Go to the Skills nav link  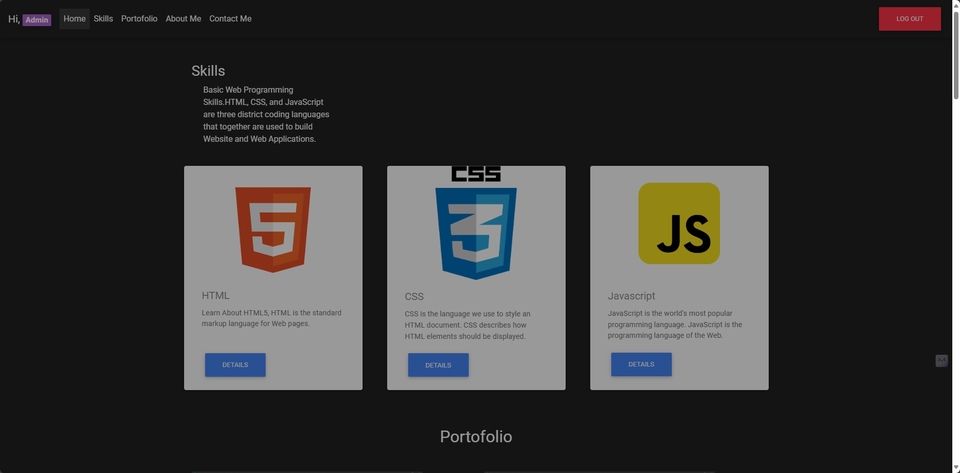[103, 19]
